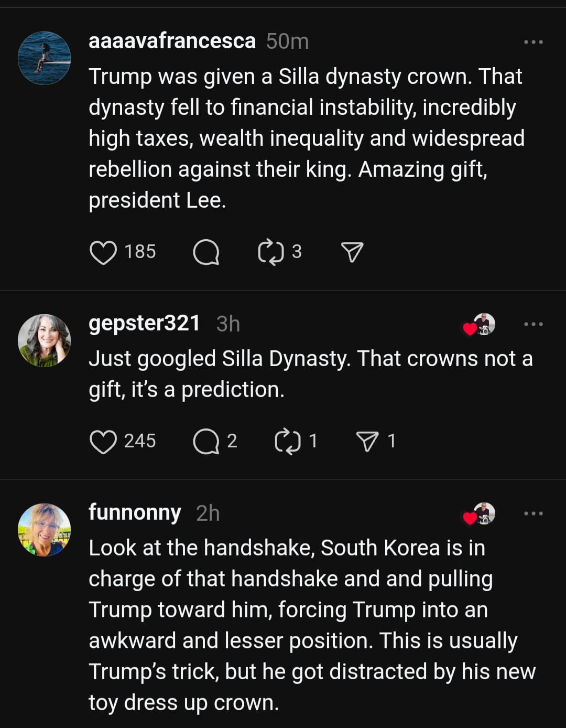Viewport: 566px width, 728px height.
Task: Open funnonny's handshake comment text
Action: [x=311, y=625]
